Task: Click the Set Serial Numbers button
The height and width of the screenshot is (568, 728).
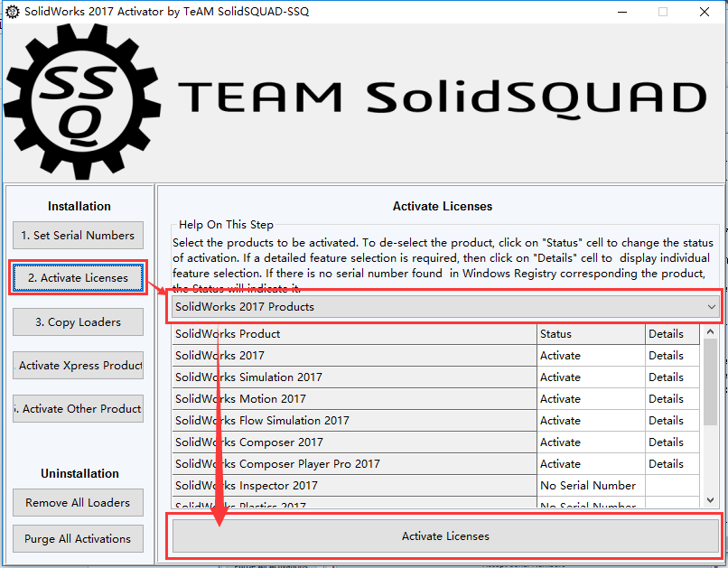Action: pos(78,236)
